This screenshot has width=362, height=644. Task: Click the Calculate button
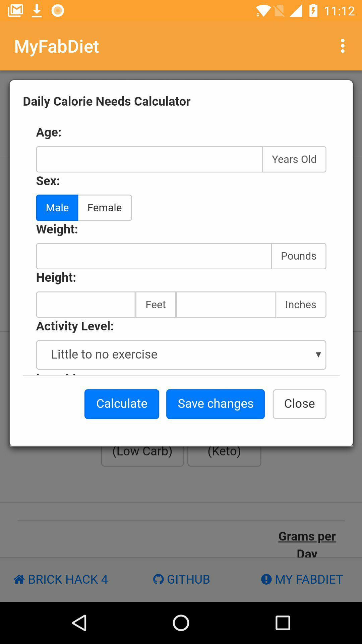(x=122, y=404)
